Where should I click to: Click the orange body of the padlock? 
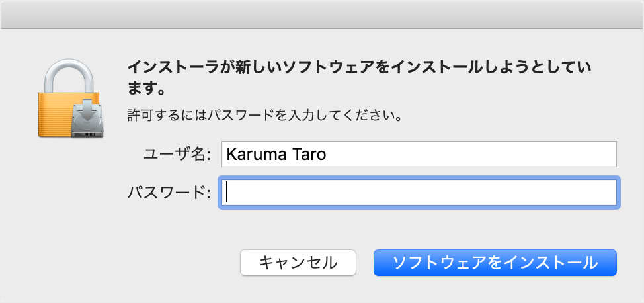pos(53,116)
